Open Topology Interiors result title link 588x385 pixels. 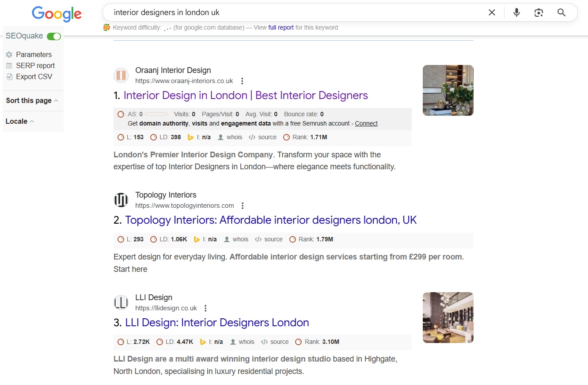(x=271, y=220)
